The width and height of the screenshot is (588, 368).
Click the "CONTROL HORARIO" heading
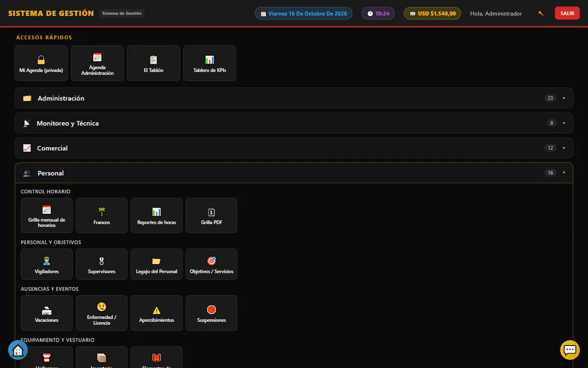46,191
